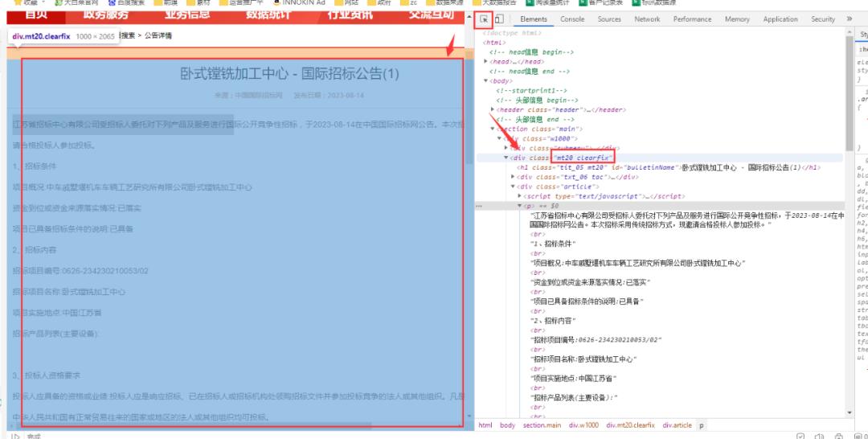This screenshot has height=439, width=868.
Task: Open the Performance tab
Action: pyautogui.click(x=693, y=19)
